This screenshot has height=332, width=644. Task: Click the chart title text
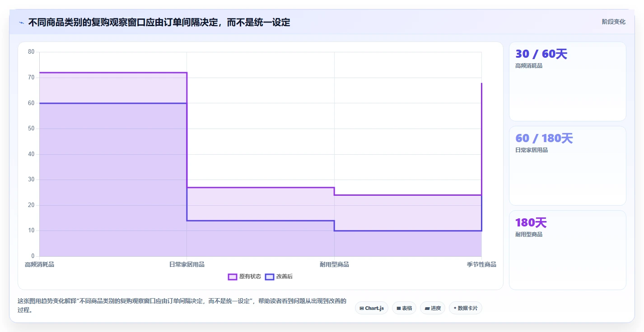click(x=159, y=22)
